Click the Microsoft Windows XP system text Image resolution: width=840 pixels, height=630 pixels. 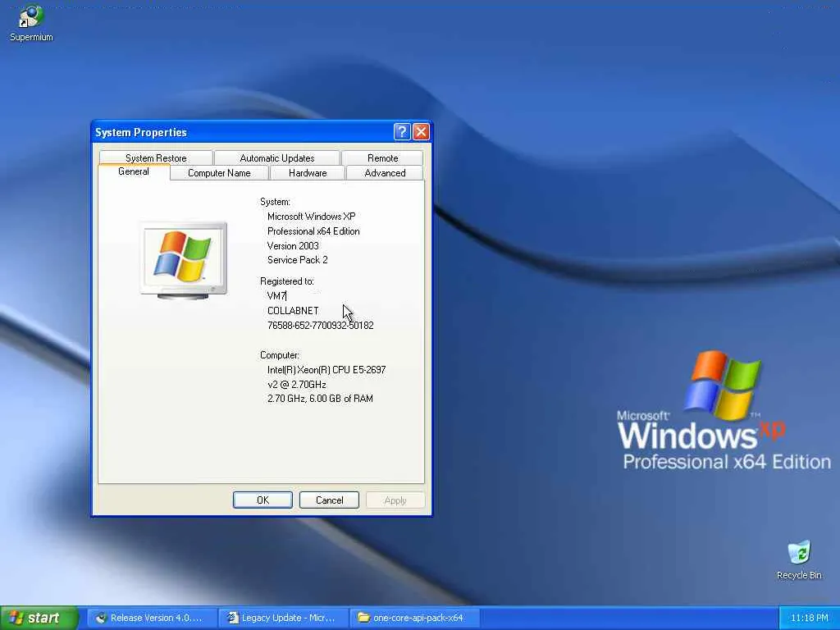click(311, 217)
